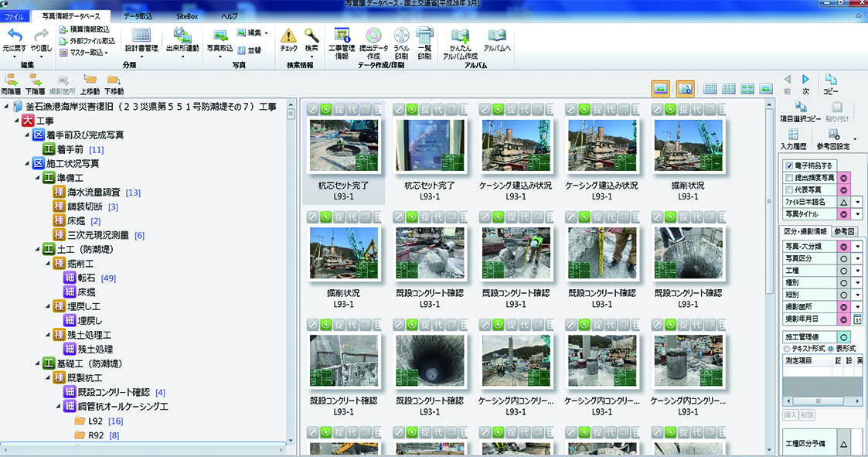Click the 上移動 move-up folder icon

pyautogui.click(x=90, y=80)
